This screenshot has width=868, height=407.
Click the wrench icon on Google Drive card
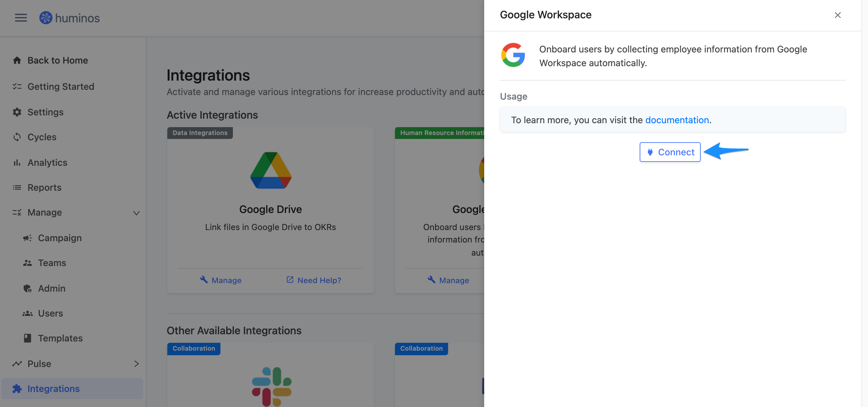click(x=203, y=280)
